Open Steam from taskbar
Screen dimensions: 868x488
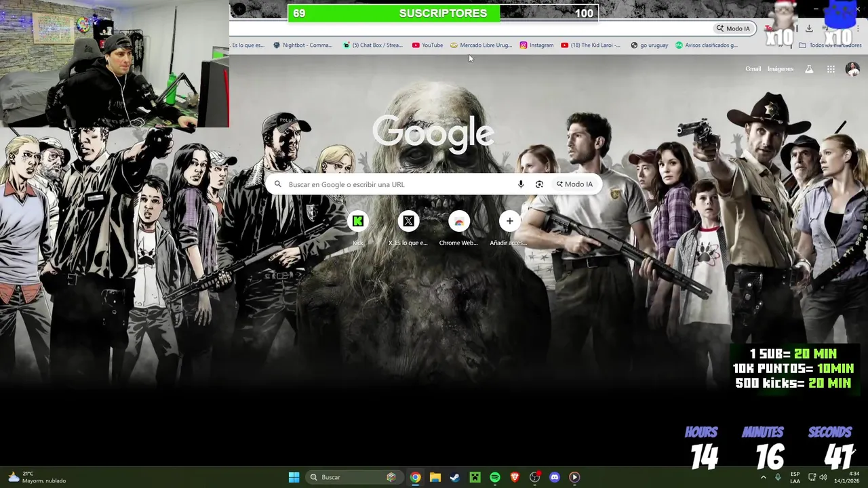click(x=454, y=477)
